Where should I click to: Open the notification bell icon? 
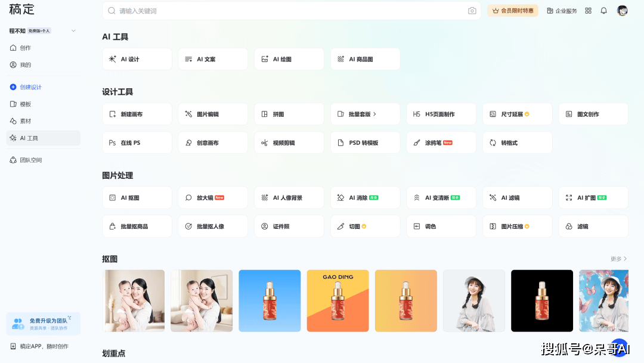point(603,11)
